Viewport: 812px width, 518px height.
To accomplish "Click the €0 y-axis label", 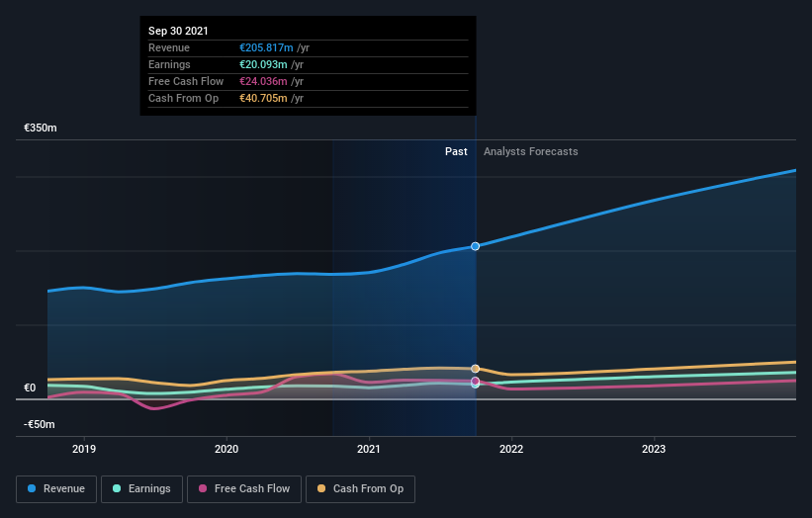I will (x=30, y=388).
